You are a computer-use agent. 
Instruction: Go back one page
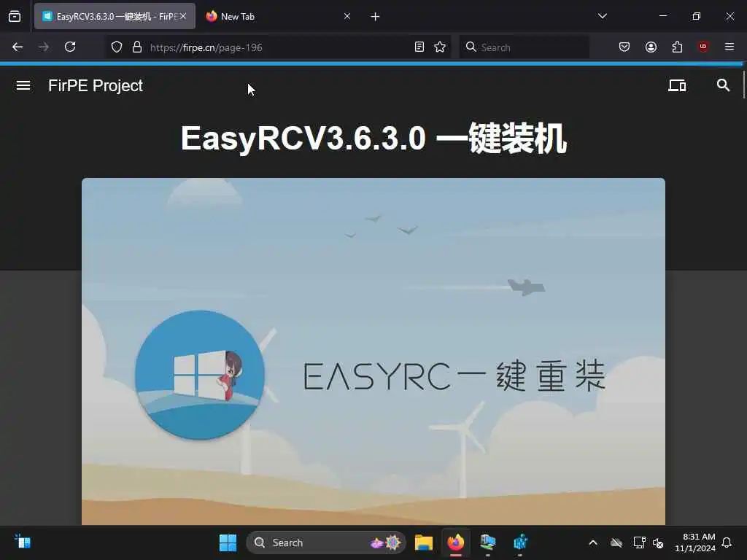click(x=18, y=47)
